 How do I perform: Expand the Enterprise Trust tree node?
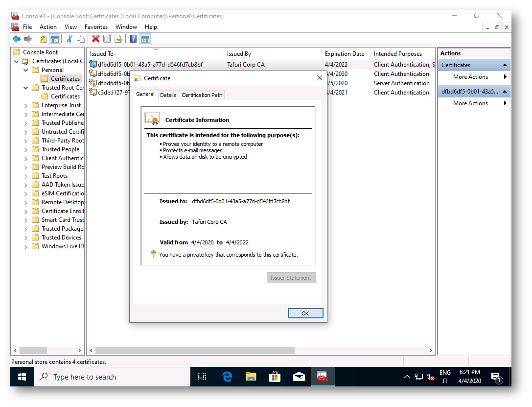pos(26,105)
